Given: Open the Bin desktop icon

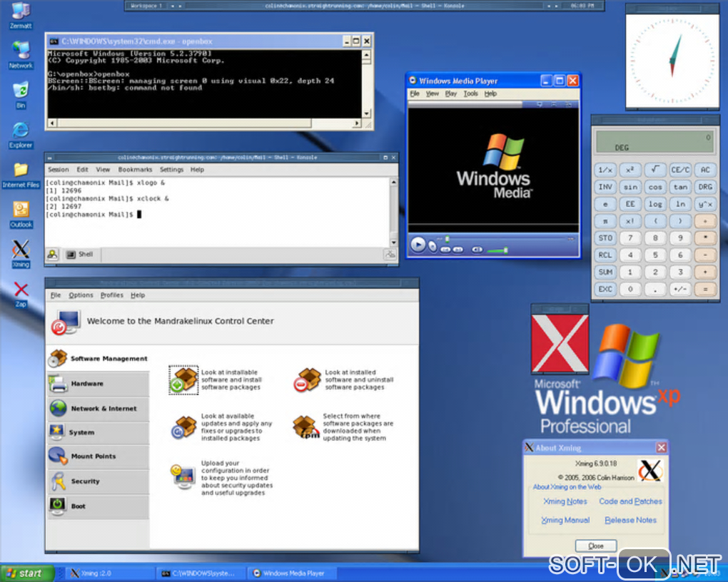Looking at the screenshot, I should click(x=21, y=95).
